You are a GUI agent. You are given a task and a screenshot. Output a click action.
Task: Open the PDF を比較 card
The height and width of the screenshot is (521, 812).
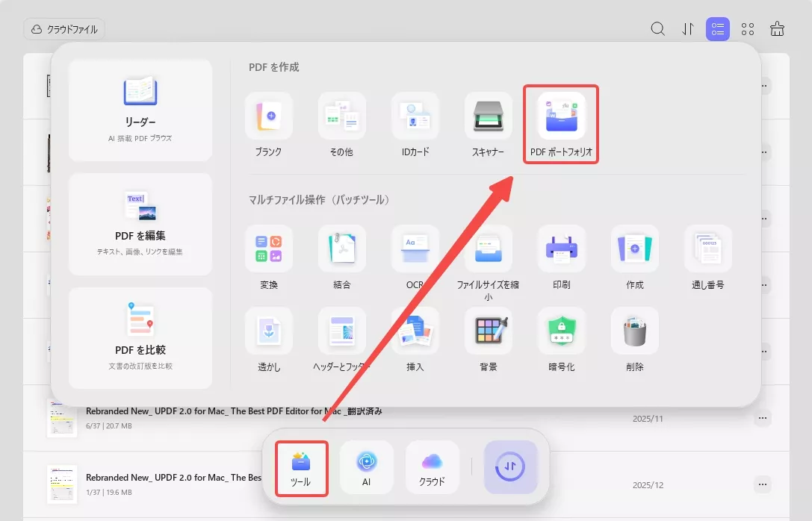140,338
